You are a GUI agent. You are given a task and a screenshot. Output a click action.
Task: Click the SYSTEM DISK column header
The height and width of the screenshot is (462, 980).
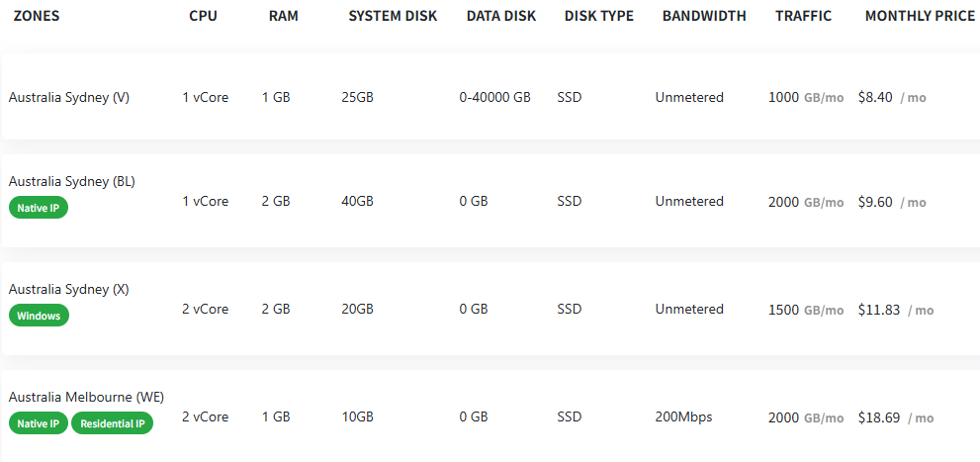(393, 16)
